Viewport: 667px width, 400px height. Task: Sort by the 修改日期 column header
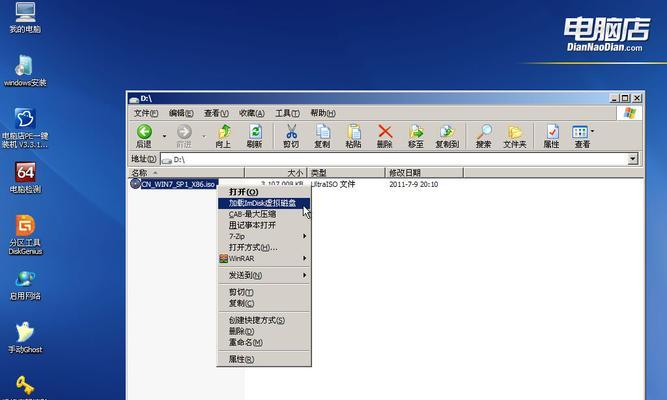[424, 173]
